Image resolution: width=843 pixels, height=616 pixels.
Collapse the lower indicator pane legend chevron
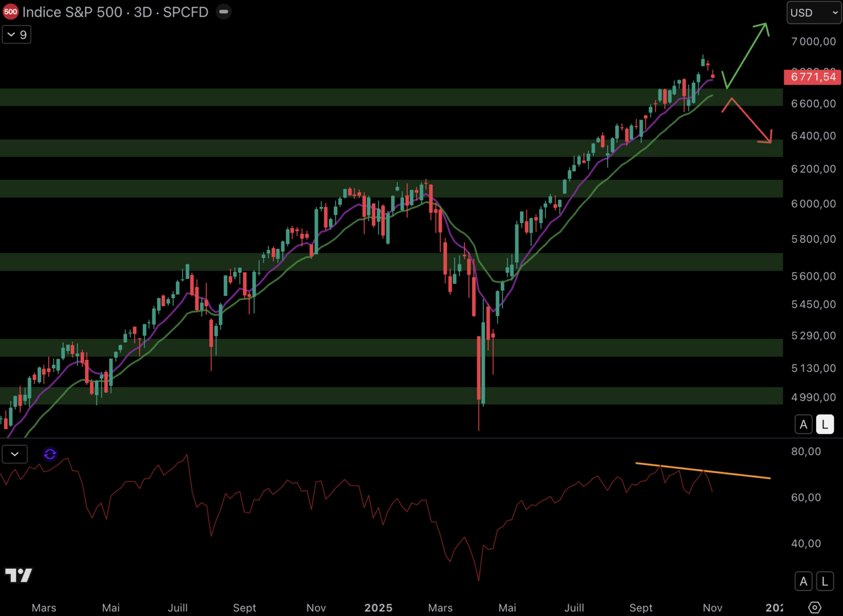tap(15, 454)
